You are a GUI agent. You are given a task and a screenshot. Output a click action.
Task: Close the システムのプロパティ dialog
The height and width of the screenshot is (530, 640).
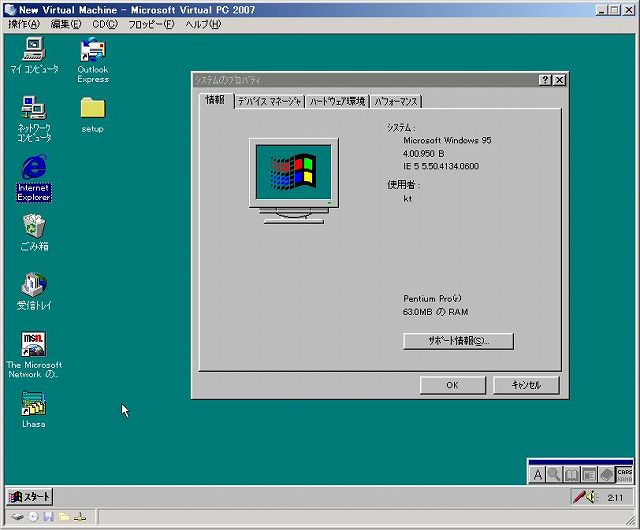559,80
